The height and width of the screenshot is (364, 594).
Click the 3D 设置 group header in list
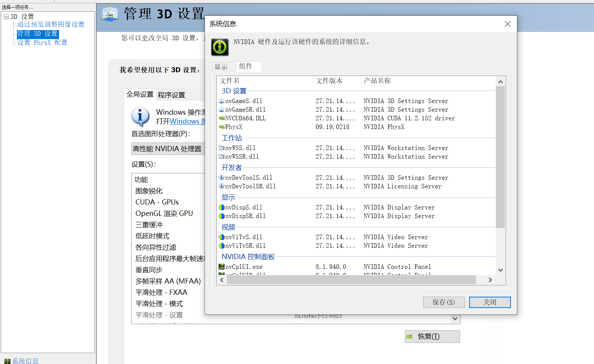pyautogui.click(x=234, y=91)
